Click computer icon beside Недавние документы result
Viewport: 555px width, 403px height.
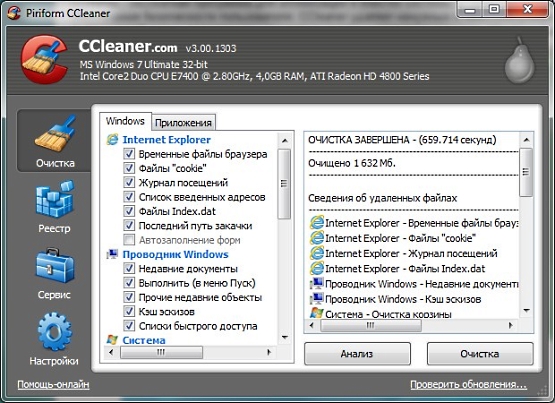coord(317,284)
